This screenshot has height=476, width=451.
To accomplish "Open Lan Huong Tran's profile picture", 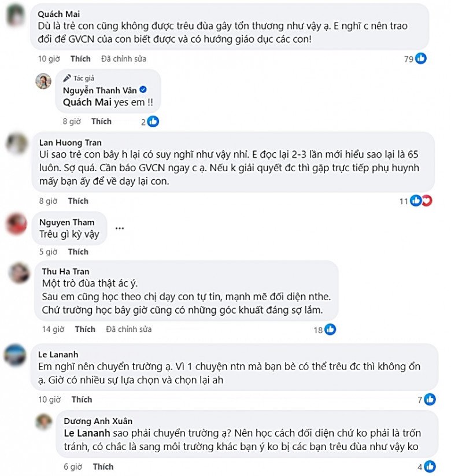I will [x=17, y=143].
